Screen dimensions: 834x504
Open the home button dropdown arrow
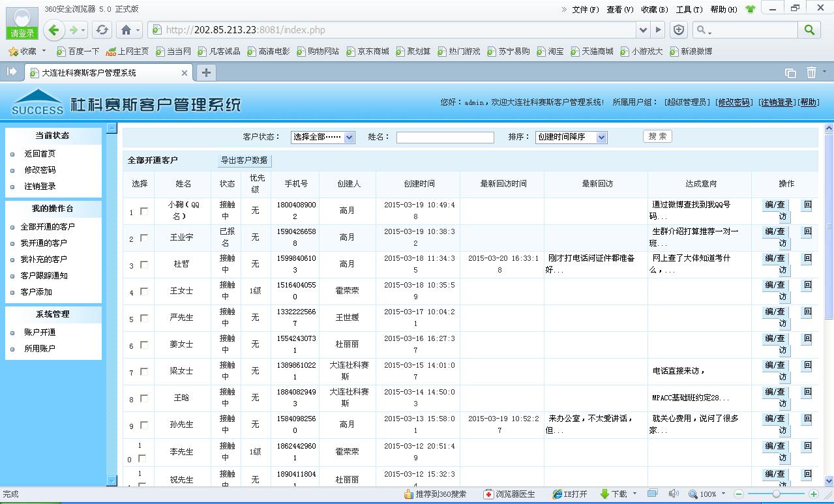point(139,30)
